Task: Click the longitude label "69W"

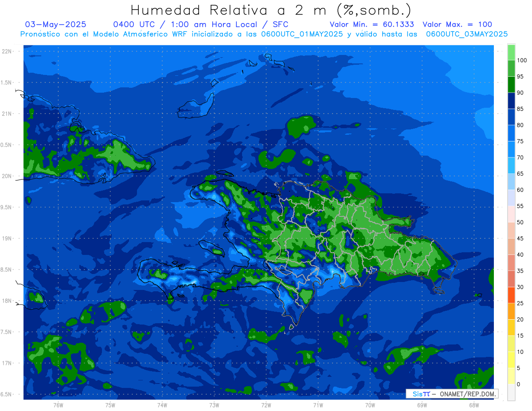Action: 422,405
